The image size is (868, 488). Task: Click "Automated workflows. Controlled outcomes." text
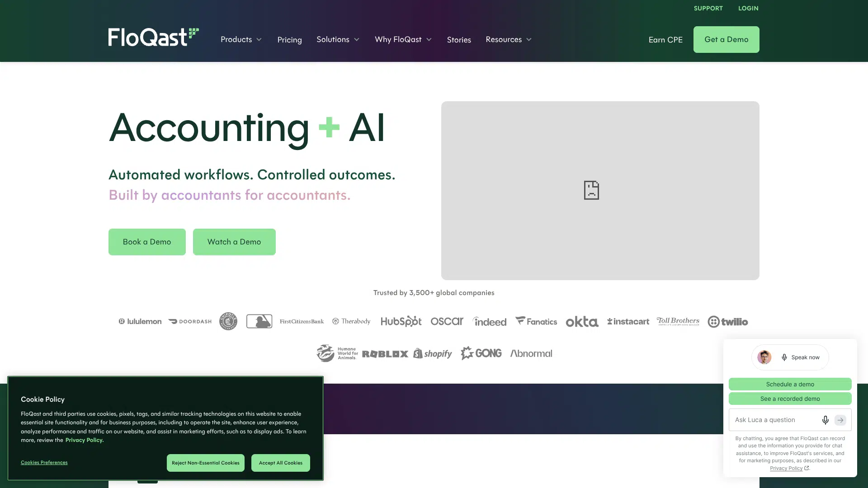pyautogui.click(x=252, y=175)
